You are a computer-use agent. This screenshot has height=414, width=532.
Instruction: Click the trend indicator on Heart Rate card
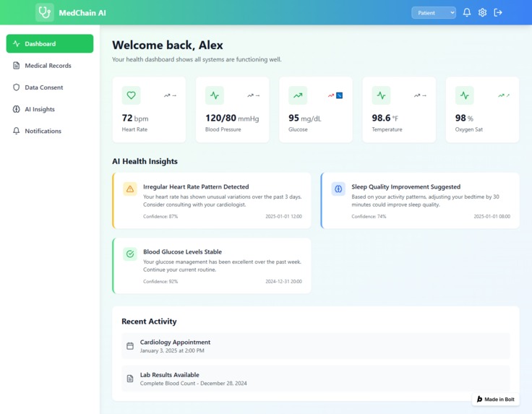pos(171,95)
